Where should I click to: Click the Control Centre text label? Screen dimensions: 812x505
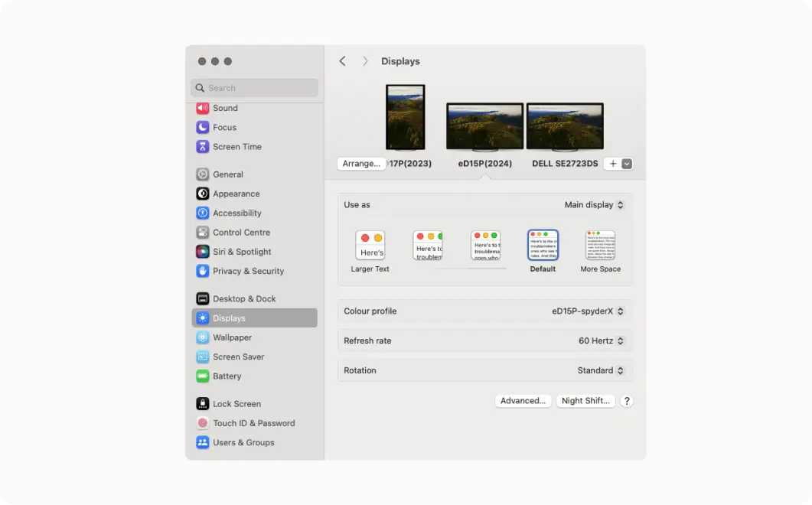click(241, 232)
